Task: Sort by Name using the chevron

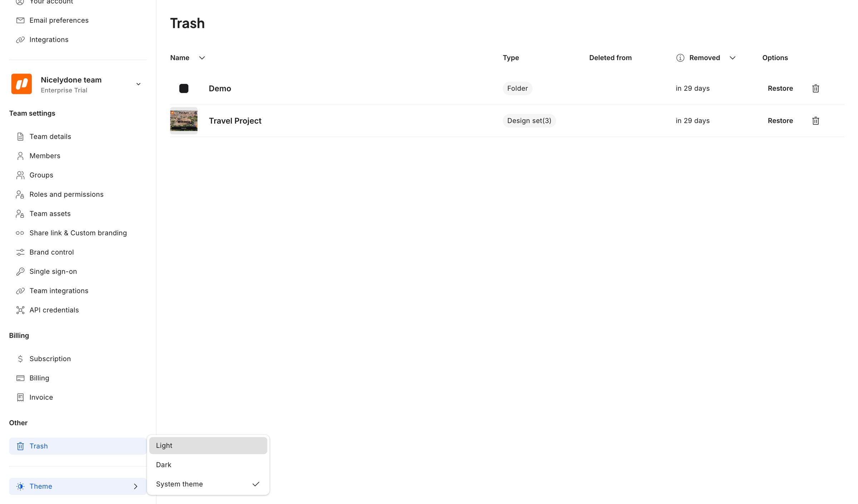Action: click(202, 58)
